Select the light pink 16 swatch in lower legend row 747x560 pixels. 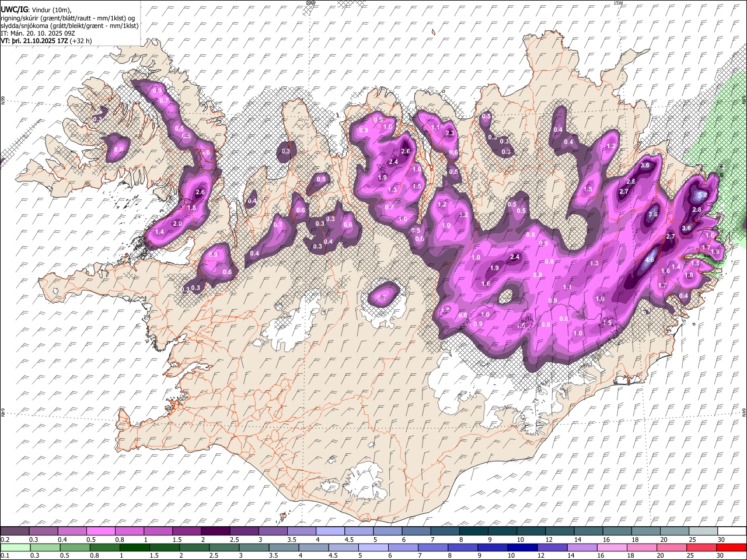click(x=612, y=547)
